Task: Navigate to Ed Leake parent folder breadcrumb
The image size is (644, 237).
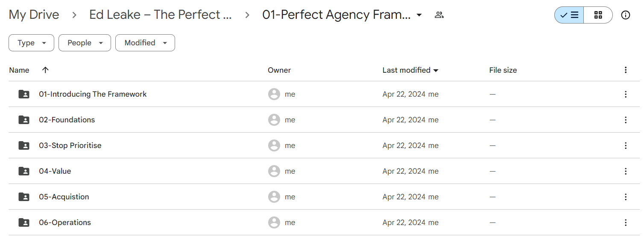Action: 161,15
